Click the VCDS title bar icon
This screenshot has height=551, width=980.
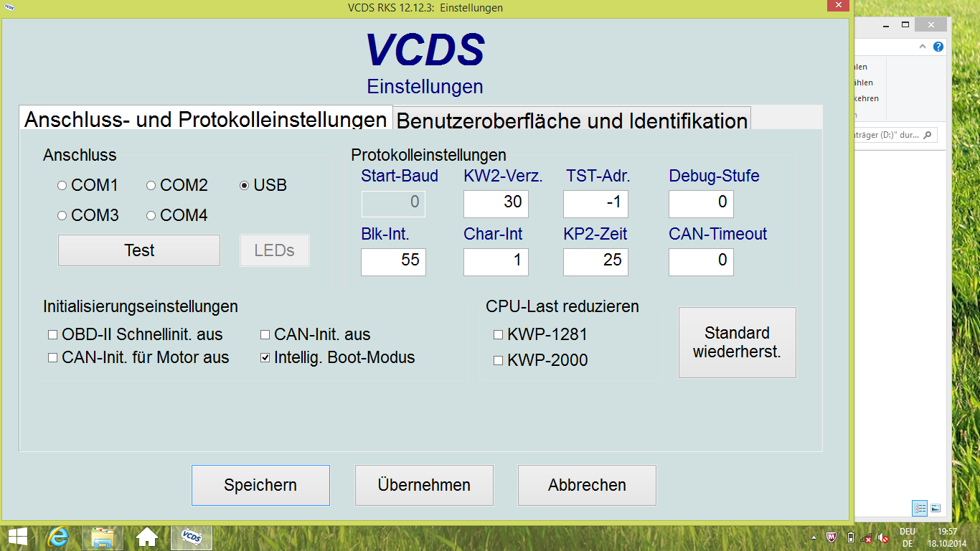10,8
